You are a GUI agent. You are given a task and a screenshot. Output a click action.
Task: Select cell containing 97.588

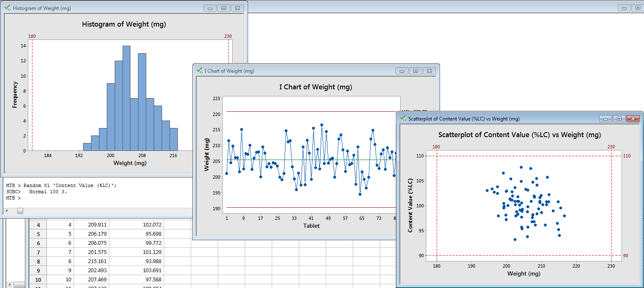(x=136, y=280)
